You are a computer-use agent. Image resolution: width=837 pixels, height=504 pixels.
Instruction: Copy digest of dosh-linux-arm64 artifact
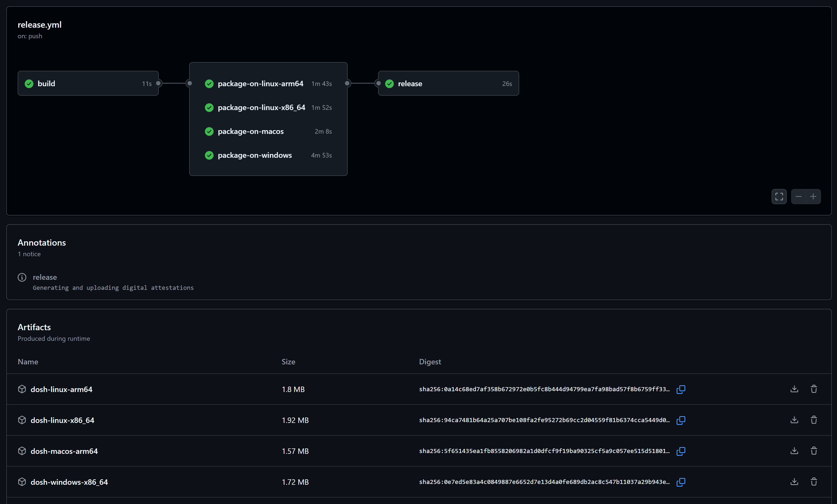pos(681,389)
